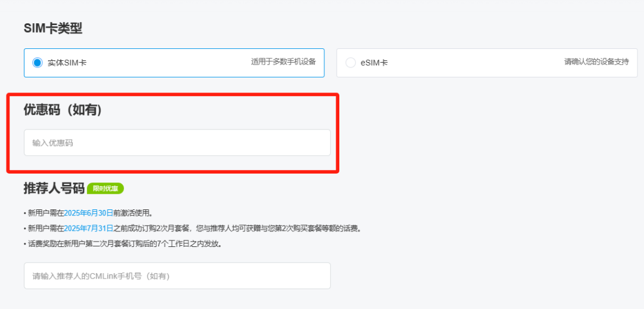Click the 适用于多数手机设备 description text
The height and width of the screenshot is (309, 644).
(x=283, y=62)
